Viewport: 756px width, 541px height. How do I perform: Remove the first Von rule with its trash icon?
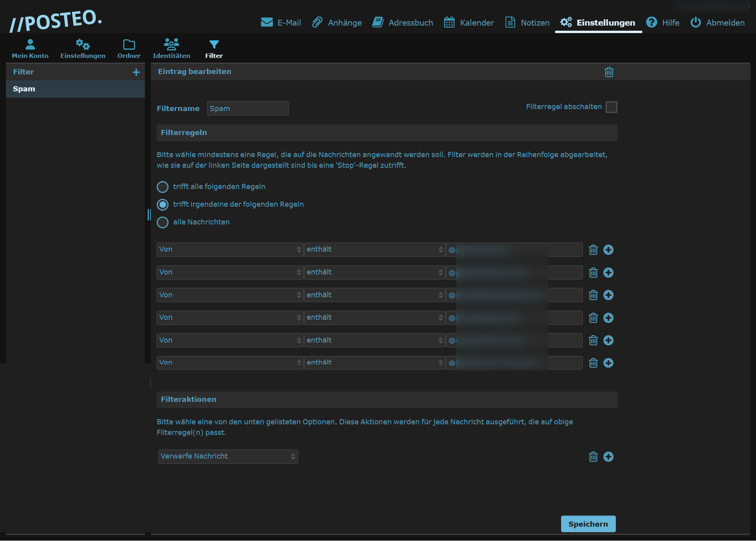tap(593, 250)
